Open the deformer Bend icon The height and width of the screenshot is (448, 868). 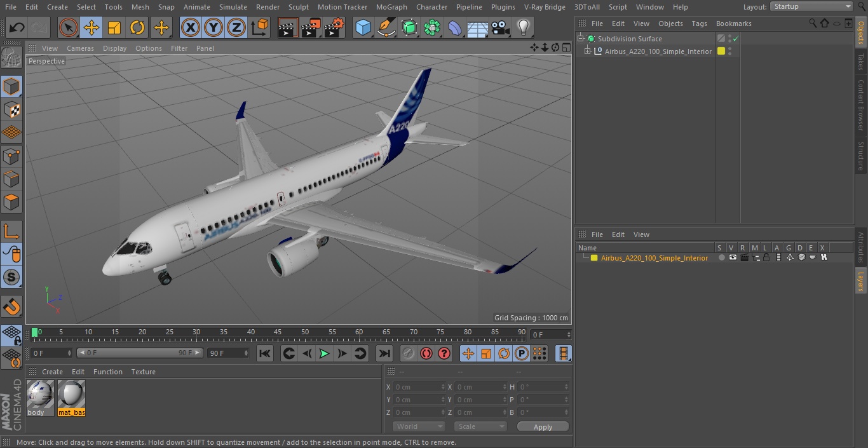coord(455,27)
